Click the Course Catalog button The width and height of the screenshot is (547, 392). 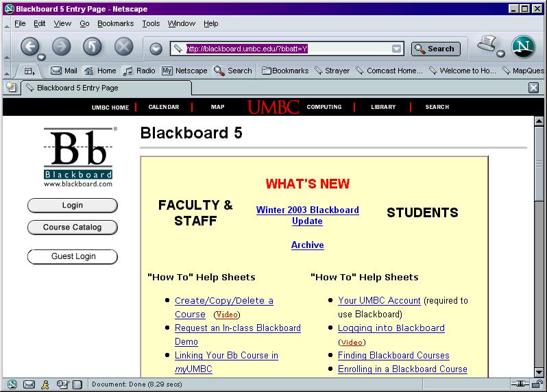73,228
